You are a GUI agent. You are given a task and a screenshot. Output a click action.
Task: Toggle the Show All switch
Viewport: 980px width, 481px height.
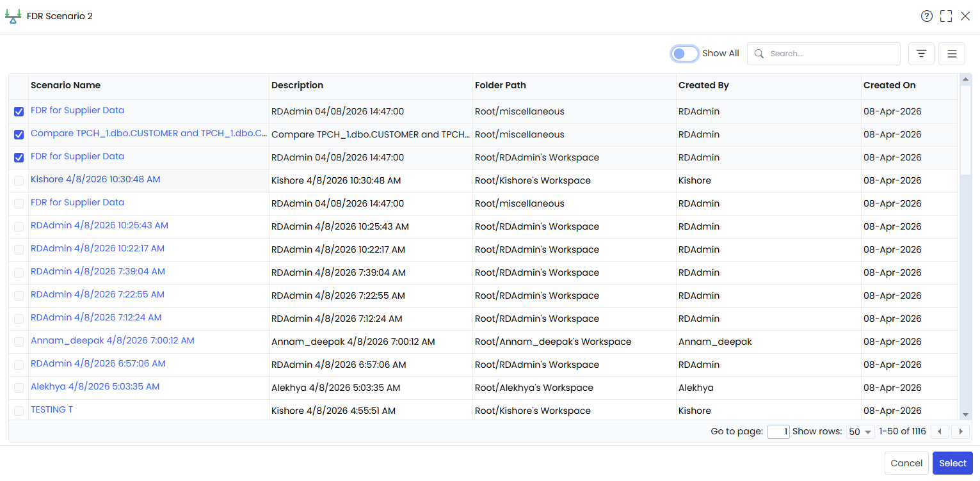click(684, 54)
